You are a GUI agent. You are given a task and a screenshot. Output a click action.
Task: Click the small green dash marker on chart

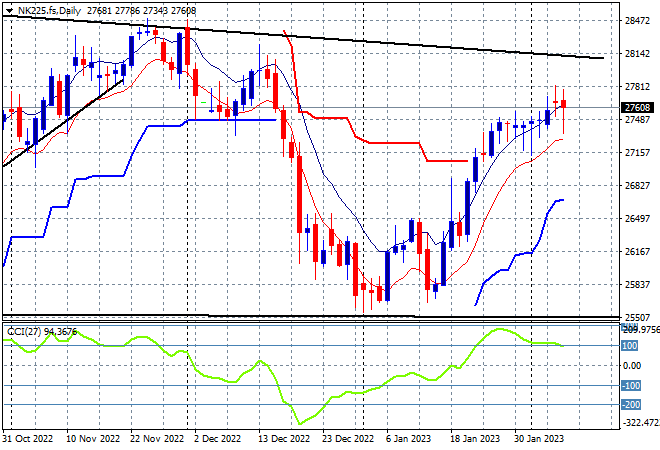click(204, 102)
